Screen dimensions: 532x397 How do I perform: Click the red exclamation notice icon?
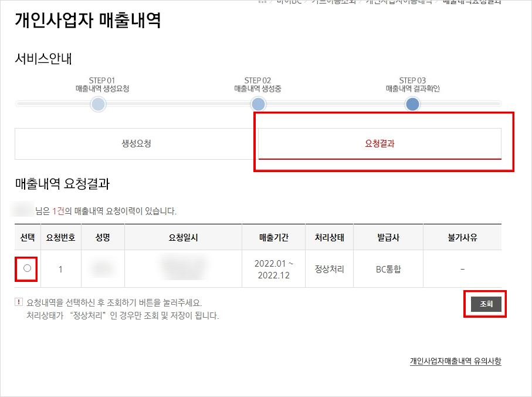tap(19, 302)
